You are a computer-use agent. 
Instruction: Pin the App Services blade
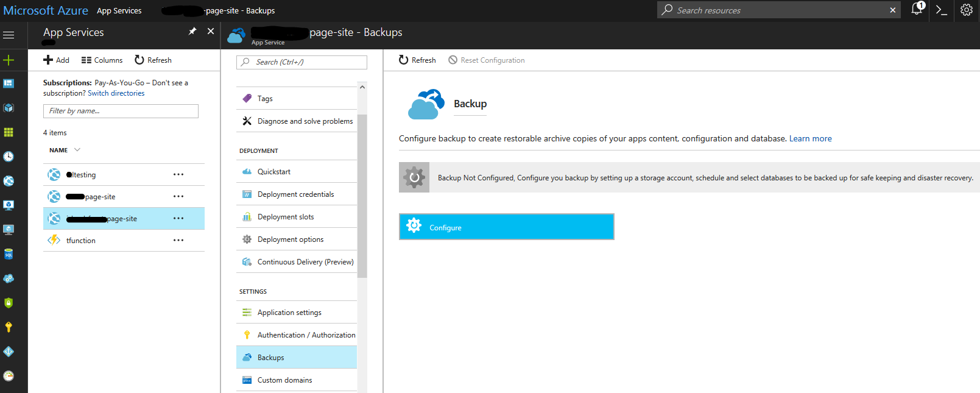point(192,32)
